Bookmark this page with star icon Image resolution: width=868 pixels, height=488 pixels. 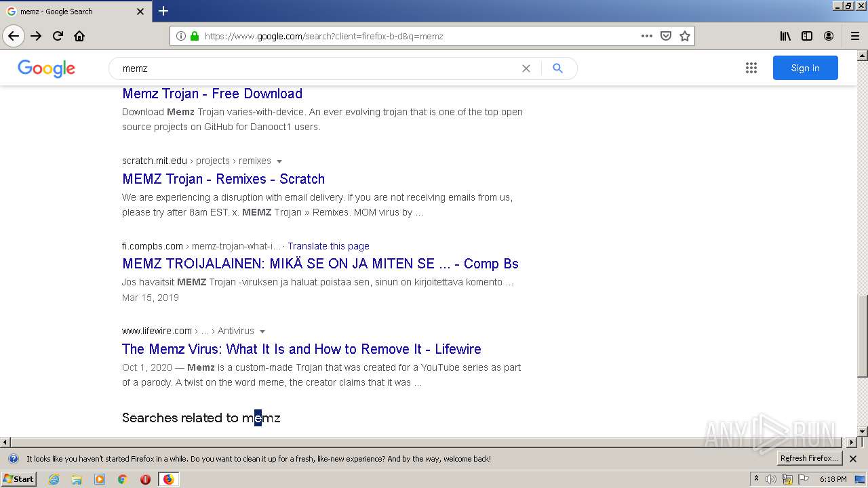(x=685, y=36)
